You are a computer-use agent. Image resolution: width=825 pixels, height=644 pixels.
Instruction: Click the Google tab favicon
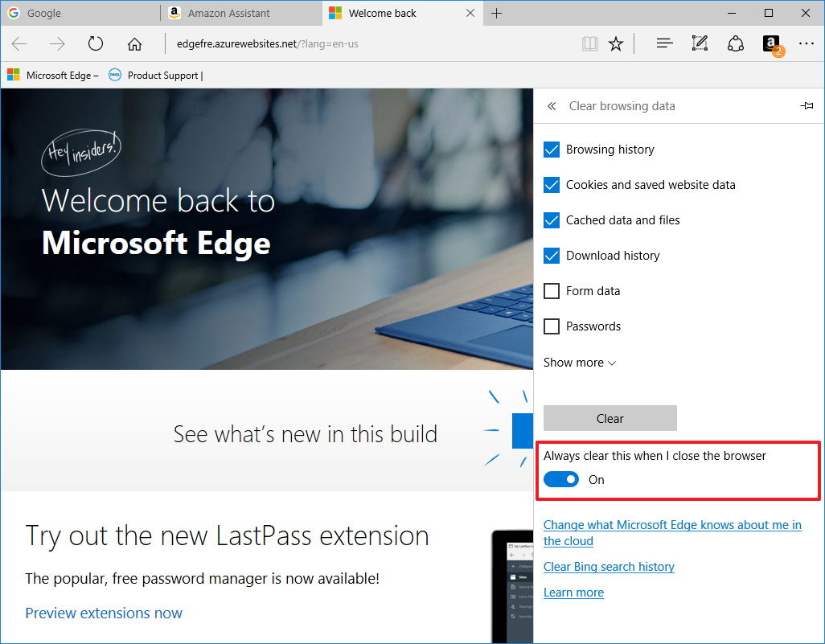(x=14, y=13)
